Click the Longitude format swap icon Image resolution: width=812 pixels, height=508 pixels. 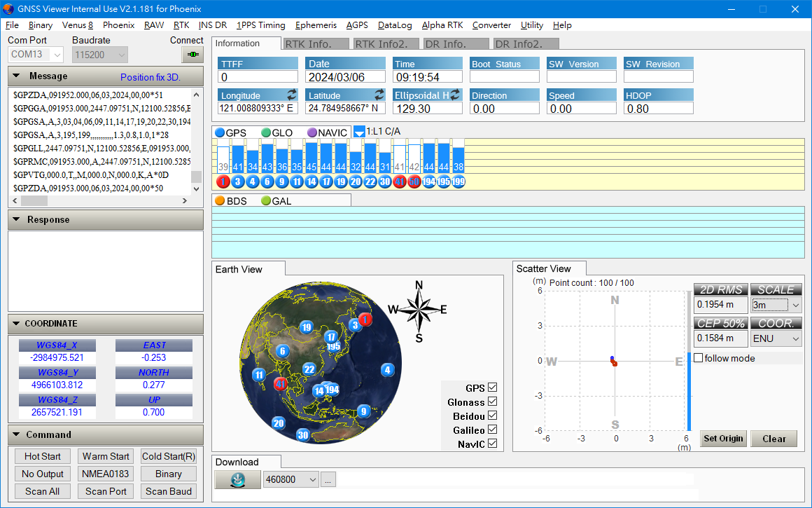click(x=292, y=95)
